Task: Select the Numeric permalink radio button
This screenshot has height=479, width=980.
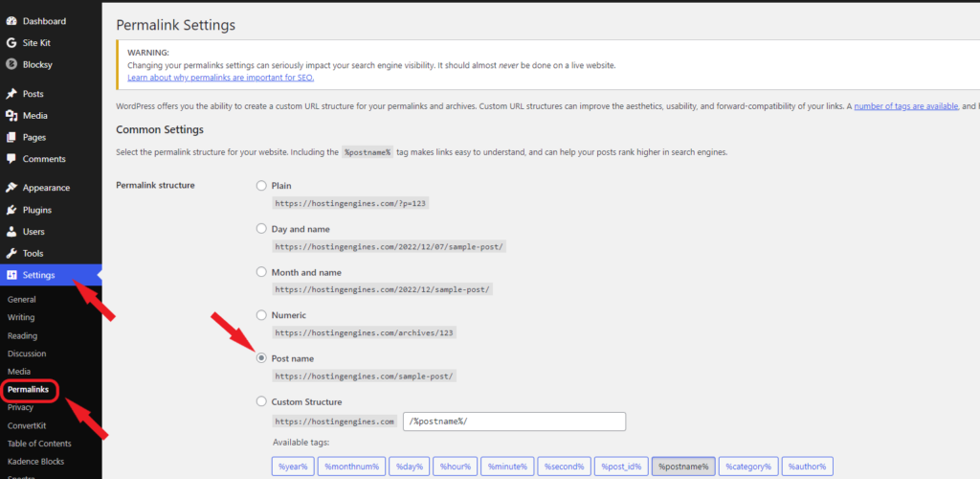Action: click(x=262, y=315)
